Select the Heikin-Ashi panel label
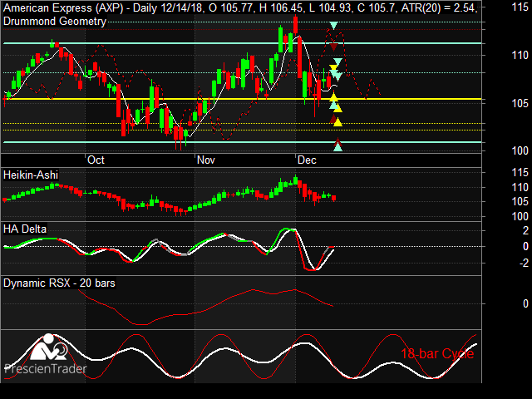Viewport: 532px width, 399px height. point(31,175)
